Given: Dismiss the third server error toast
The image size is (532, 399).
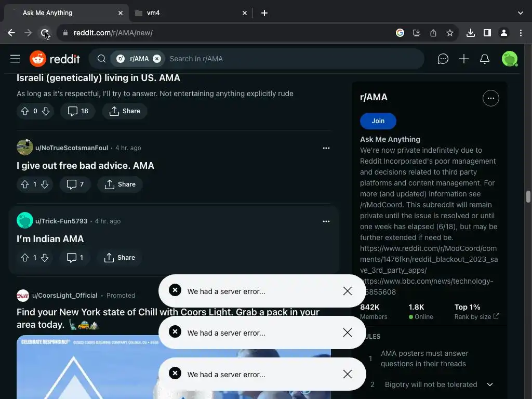Looking at the screenshot, I should pos(348,374).
